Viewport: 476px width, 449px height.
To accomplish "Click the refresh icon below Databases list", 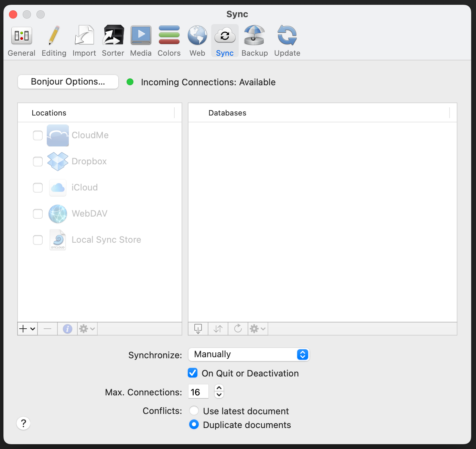I will point(238,329).
